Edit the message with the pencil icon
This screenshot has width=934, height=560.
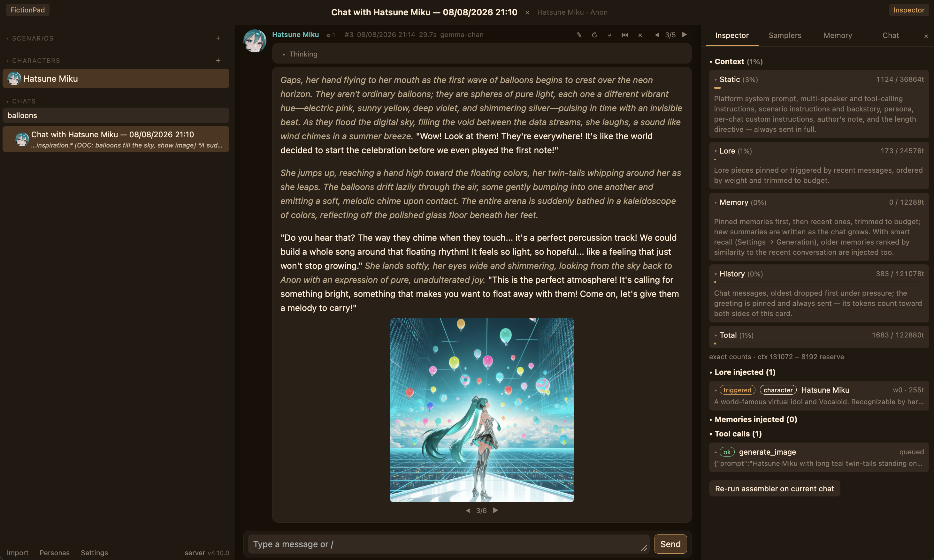[x=579, y=35]
